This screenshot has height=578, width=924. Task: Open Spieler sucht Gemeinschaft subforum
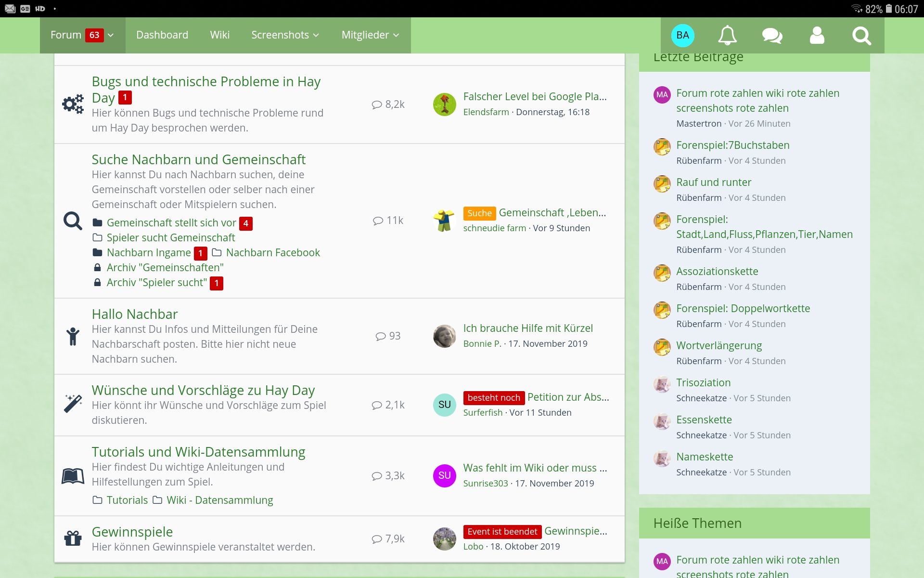(170, 237)
